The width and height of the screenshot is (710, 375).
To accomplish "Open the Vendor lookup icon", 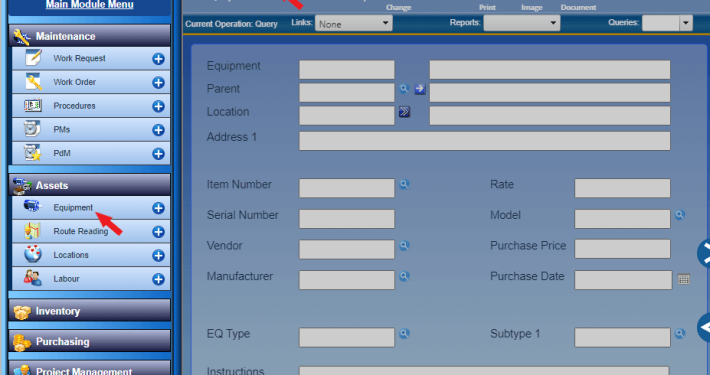I will [404, 245].
